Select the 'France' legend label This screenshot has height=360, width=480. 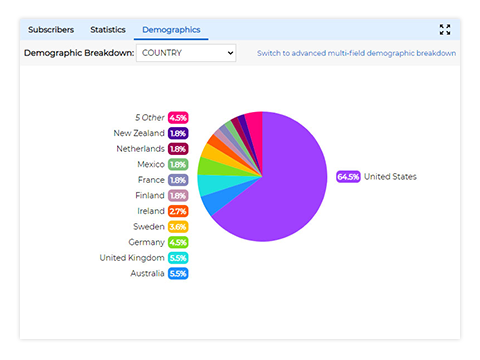(151, 180)
